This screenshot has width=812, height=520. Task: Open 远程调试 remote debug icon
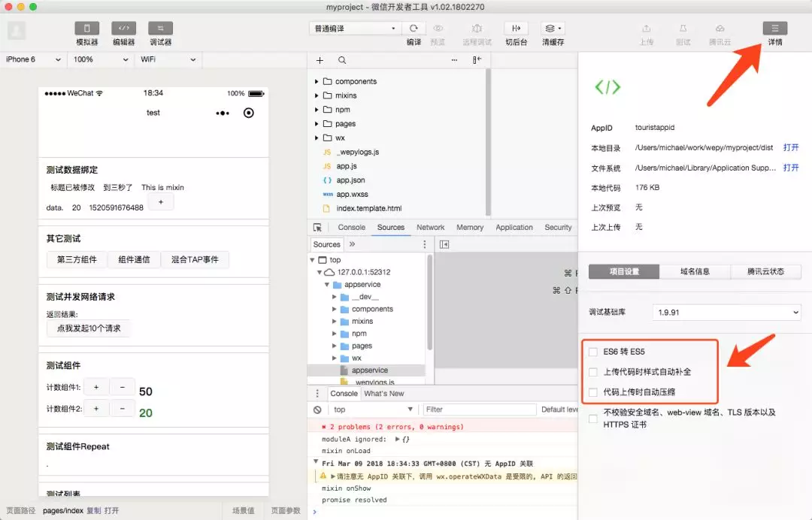click(x=477, y=29)
